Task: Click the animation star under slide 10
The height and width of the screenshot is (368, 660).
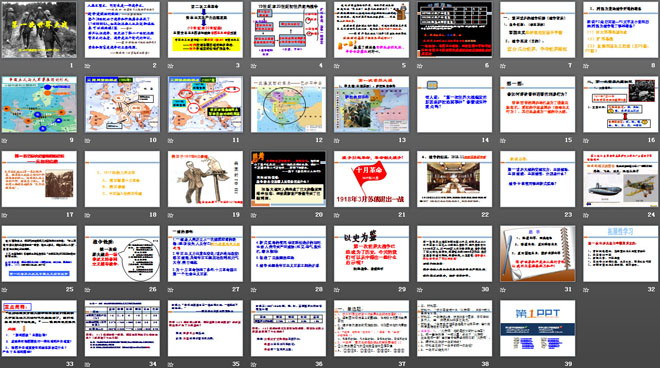Action: (x=88, y=140)
